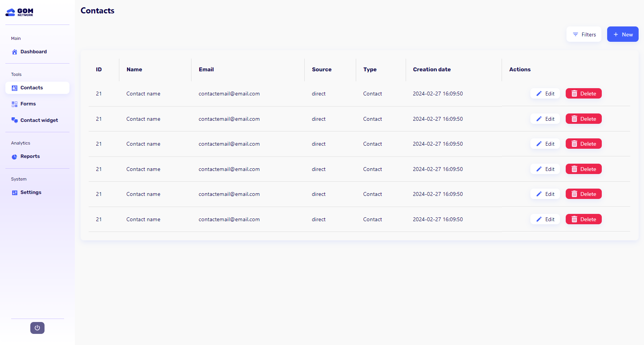This screenshot has width=644, height=345.
Task: Sort by Source column header
Action: click(x=322, y=69)
